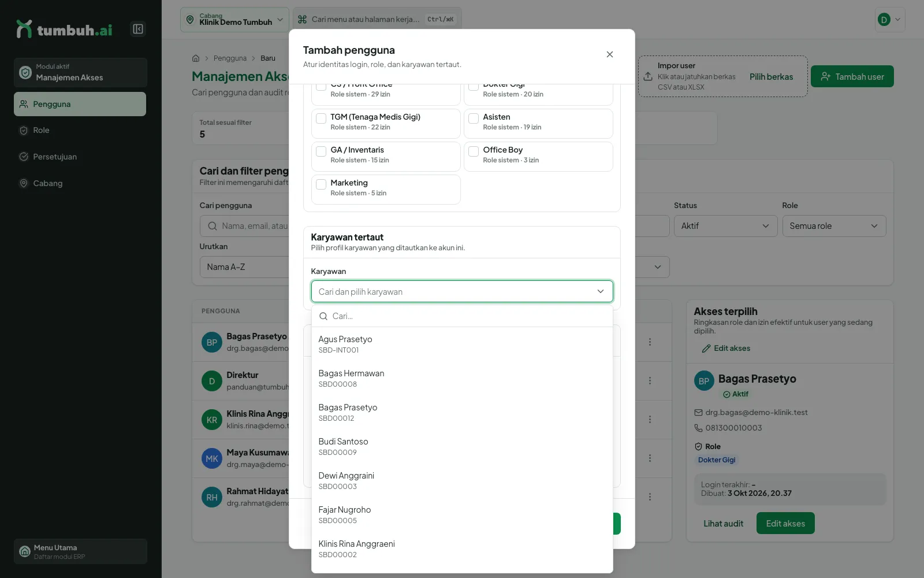924x578 pixels.
Task: Open kebab menu for Direktur row
Action: point(650,381)
